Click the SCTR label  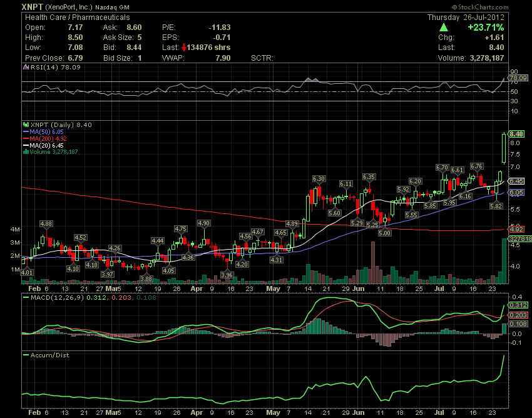point(262,58)
